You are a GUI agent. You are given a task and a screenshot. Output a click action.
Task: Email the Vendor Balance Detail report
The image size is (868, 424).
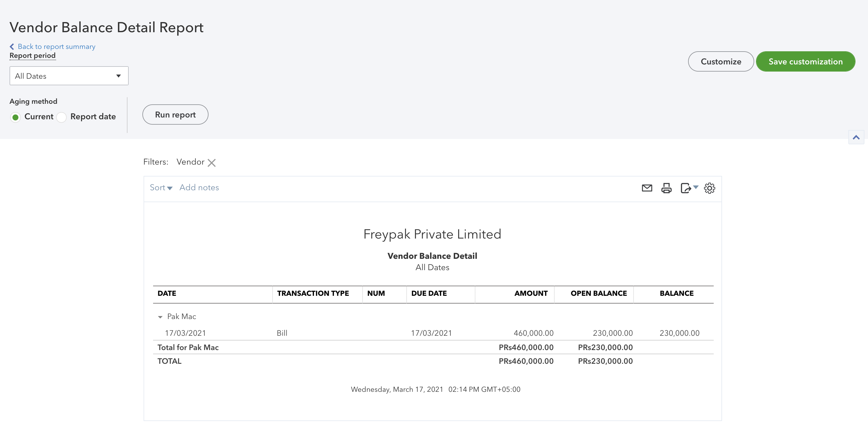click(647, 188)
